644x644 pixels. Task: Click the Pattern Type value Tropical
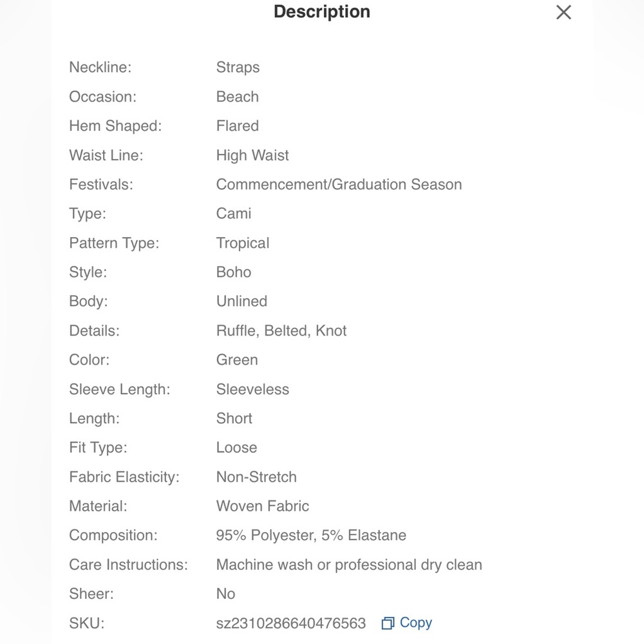(x=243, y=243)
